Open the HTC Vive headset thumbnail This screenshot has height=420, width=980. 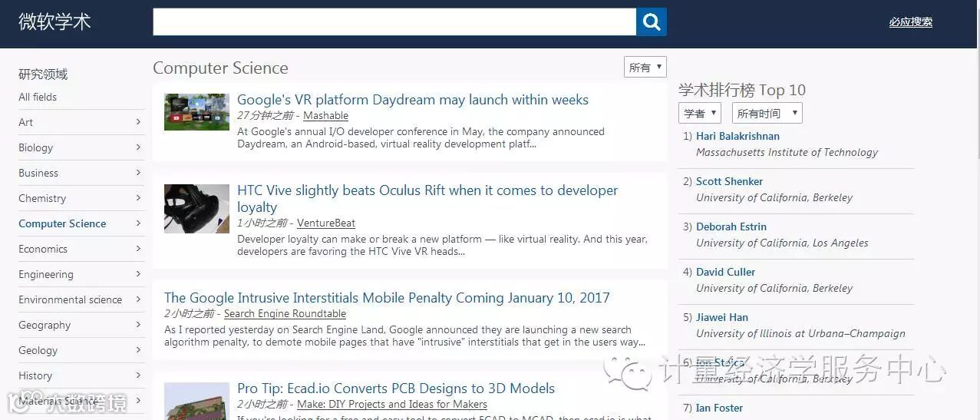coord(196,209)
